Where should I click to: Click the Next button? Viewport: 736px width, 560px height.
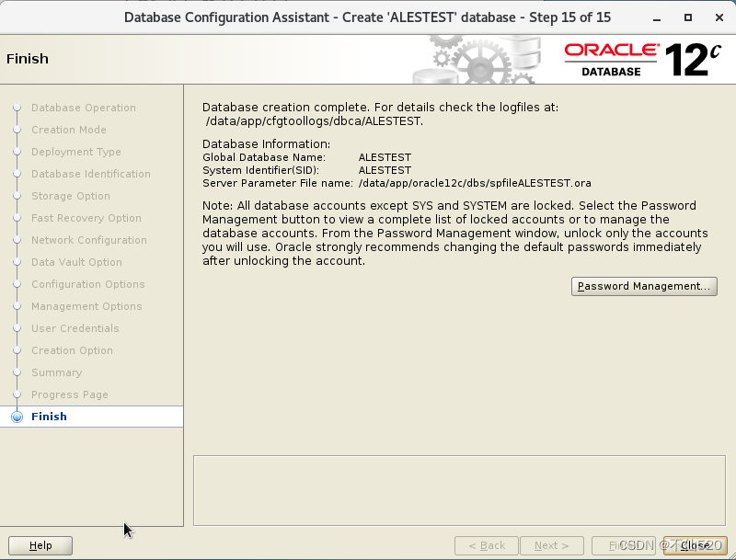(x=552, y=545)
